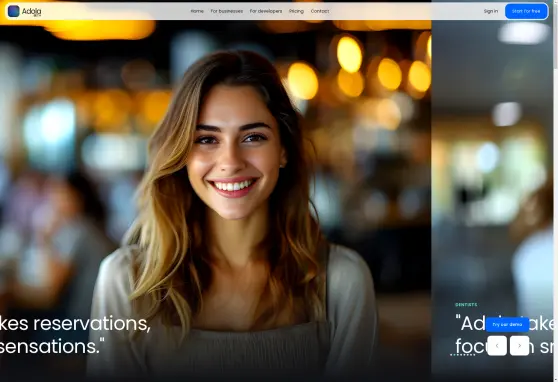Screen dimensions: 558x382
Task: Open the For businesses menu item
Action: pos(227,11)
